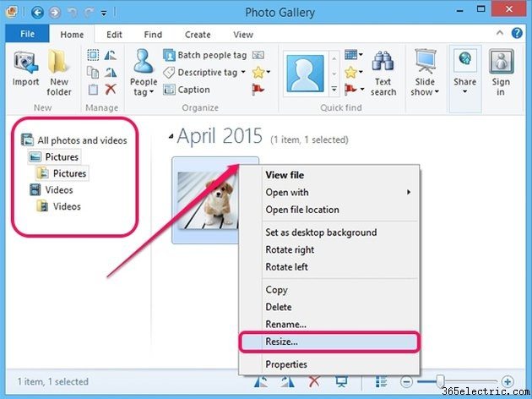Click the red Flag icon in Organize
The height and width of the screenshot is (399, 532).
click(258, 90)
